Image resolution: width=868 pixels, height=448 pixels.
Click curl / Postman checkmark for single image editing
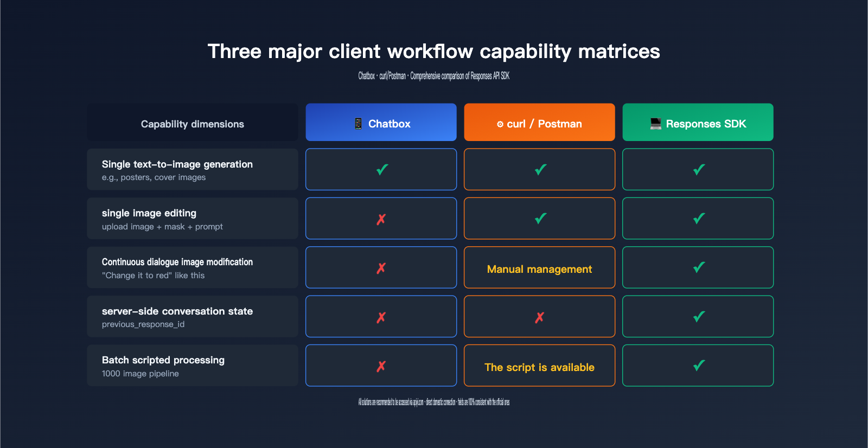pos(540,219)
